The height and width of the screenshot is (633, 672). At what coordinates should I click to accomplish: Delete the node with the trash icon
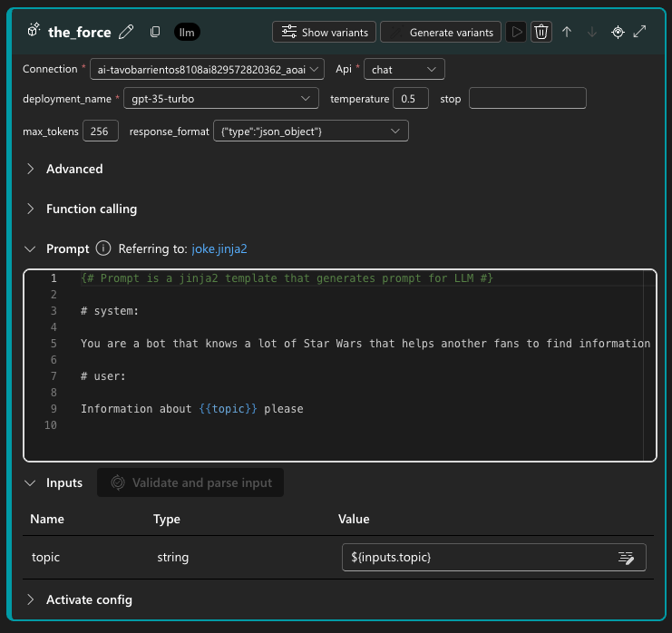pyautogui.click(x=541, y=32)
